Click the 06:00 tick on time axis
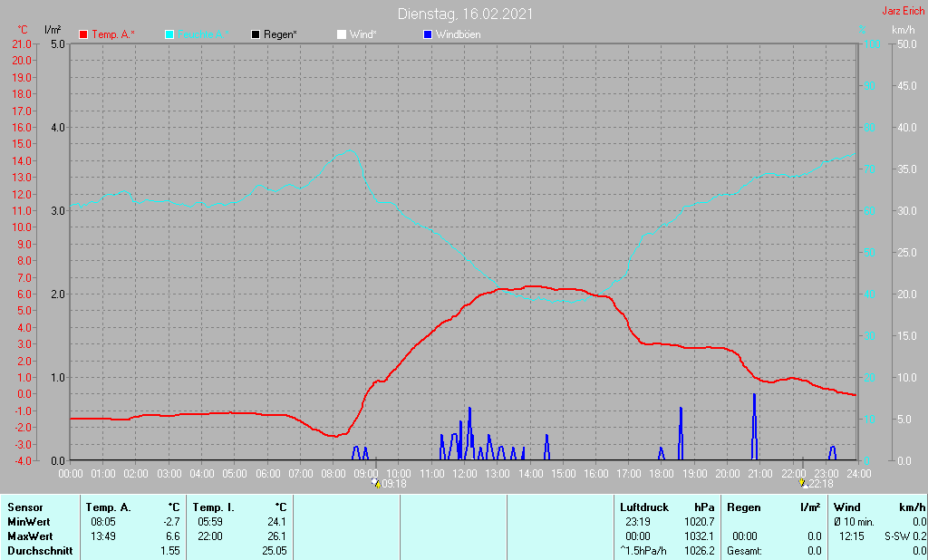Viewport: 928px width, 560px height. pos(268,474)
